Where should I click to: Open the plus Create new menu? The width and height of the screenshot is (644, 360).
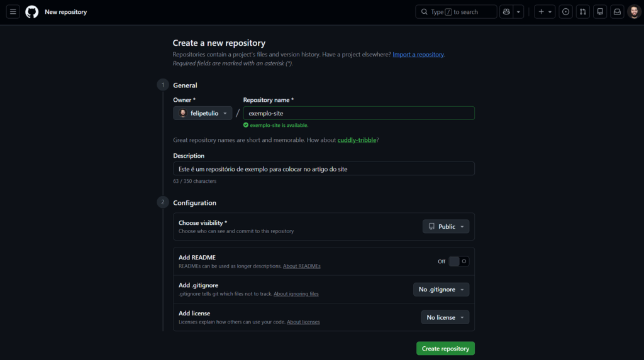(544, 12)
